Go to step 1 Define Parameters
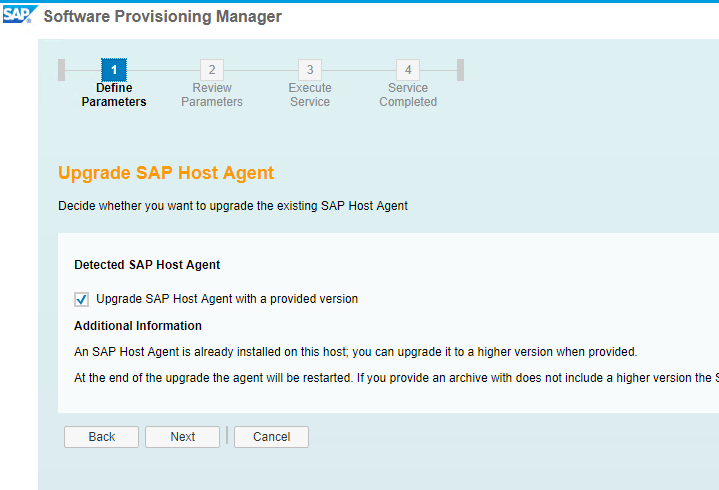Screen dimensions: 719x490 [x=114, y=70]
